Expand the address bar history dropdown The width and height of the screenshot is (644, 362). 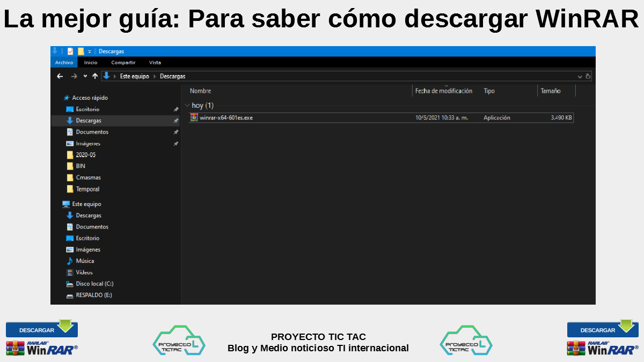coord(580,76)
